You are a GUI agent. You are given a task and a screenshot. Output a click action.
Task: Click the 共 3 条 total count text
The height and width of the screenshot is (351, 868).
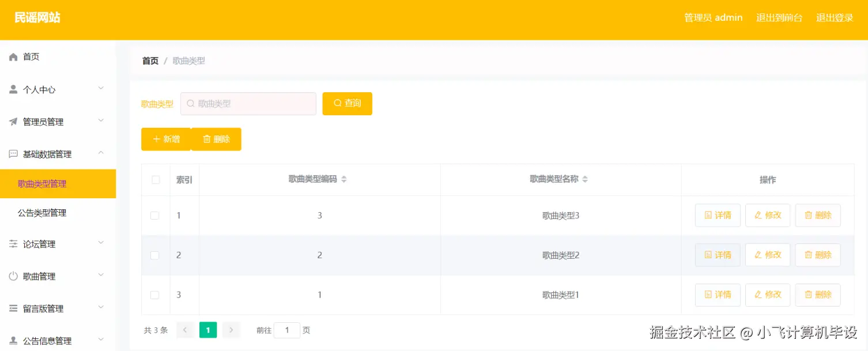[x=156, y=330]
